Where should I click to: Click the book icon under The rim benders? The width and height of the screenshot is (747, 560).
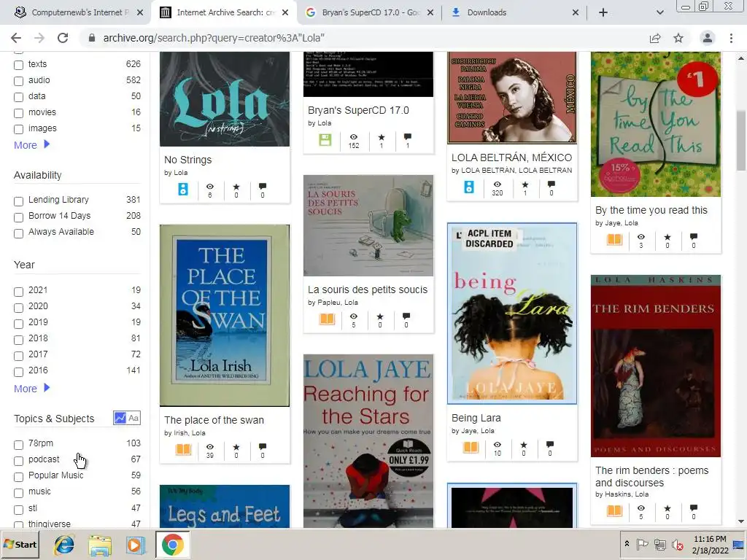tap(614, 510)
